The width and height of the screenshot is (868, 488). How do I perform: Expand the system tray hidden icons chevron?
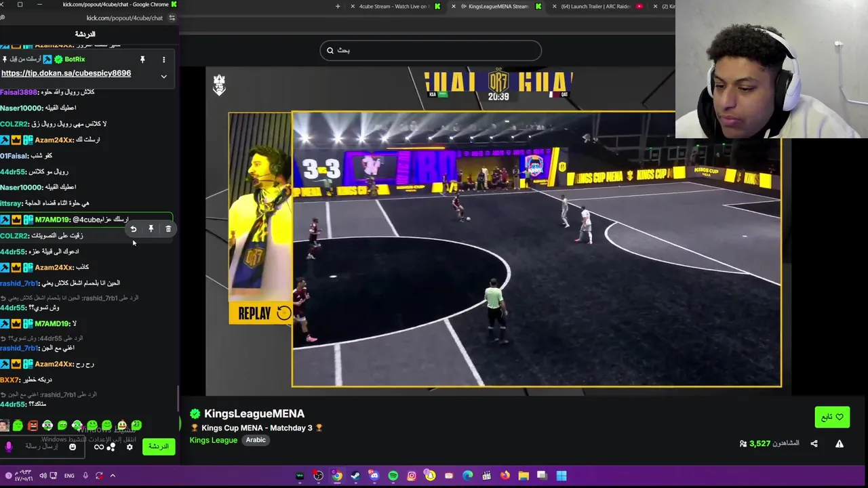113,476
